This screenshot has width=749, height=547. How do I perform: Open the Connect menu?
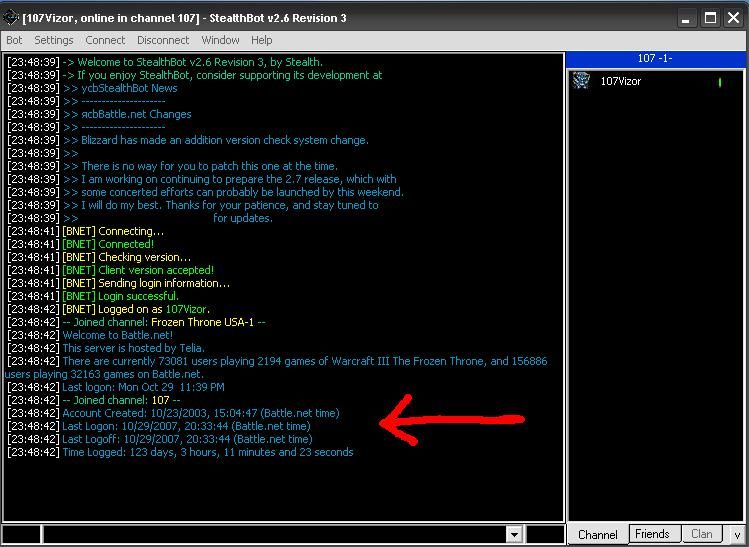click(x=105, y=40)
